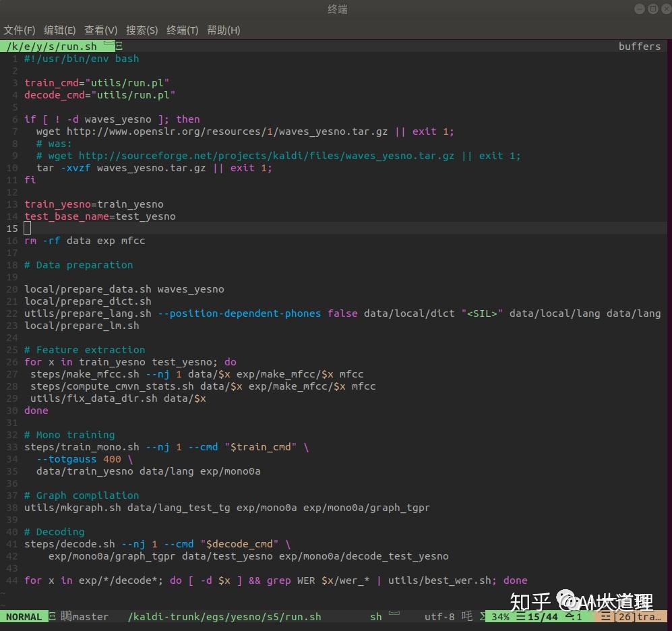The width and height of the screenshot is (672, 631).
Task: Click the buffers label in tabline
Action: pyautogui.click(x=639, y=47)
